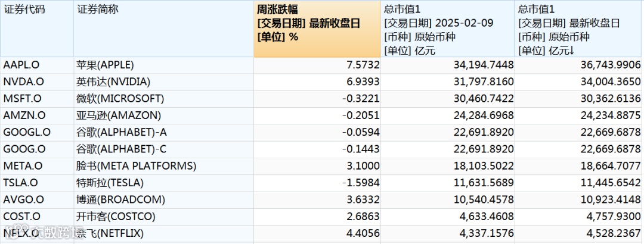This screenshot has height=244, width=644.
Task: Select Meta's latest market cap 18,664.7077
Action: [579, 166]
